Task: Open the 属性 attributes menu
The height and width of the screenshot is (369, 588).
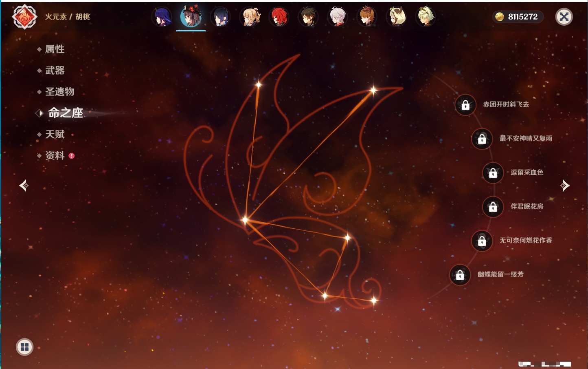Action: pos(55,49)
